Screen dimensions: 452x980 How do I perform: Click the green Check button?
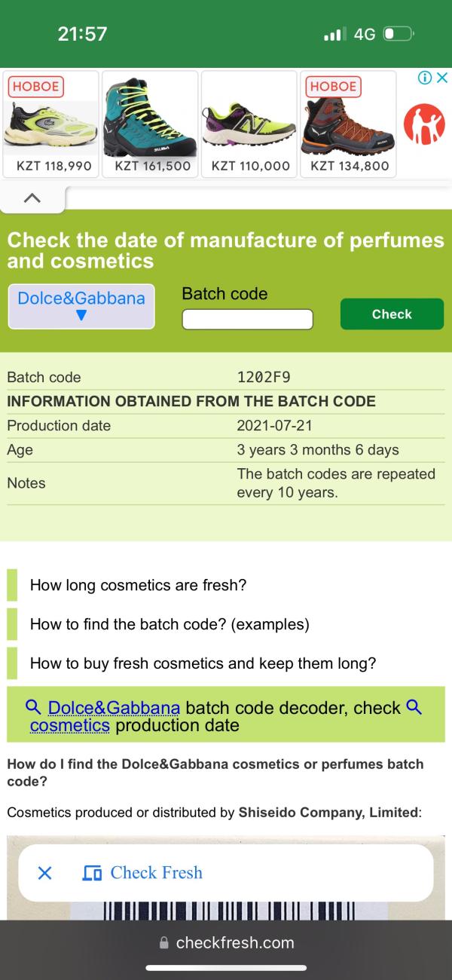pos(392,314)
